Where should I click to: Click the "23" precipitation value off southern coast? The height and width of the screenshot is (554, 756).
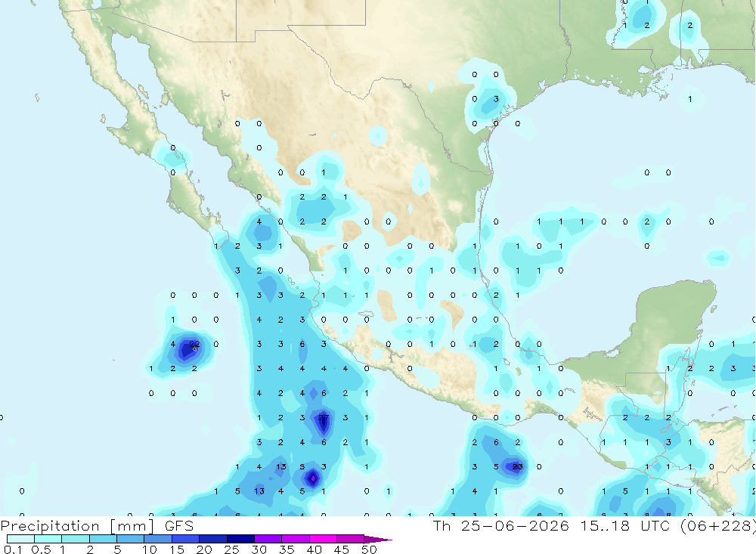tap(517, 467)
